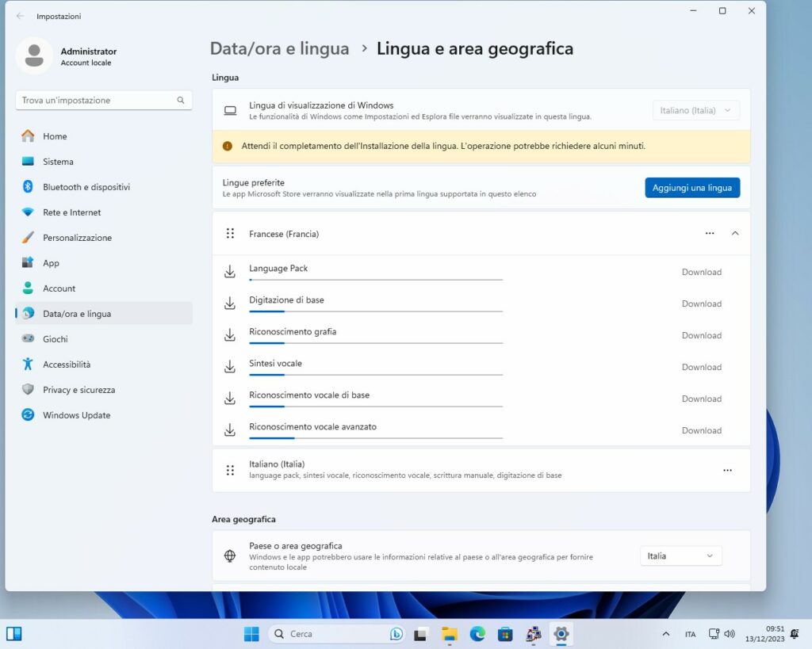This screenshot has width=812, height=649.
Task: Select Personalizzazione in the sidebar
Action: [77, 238]
